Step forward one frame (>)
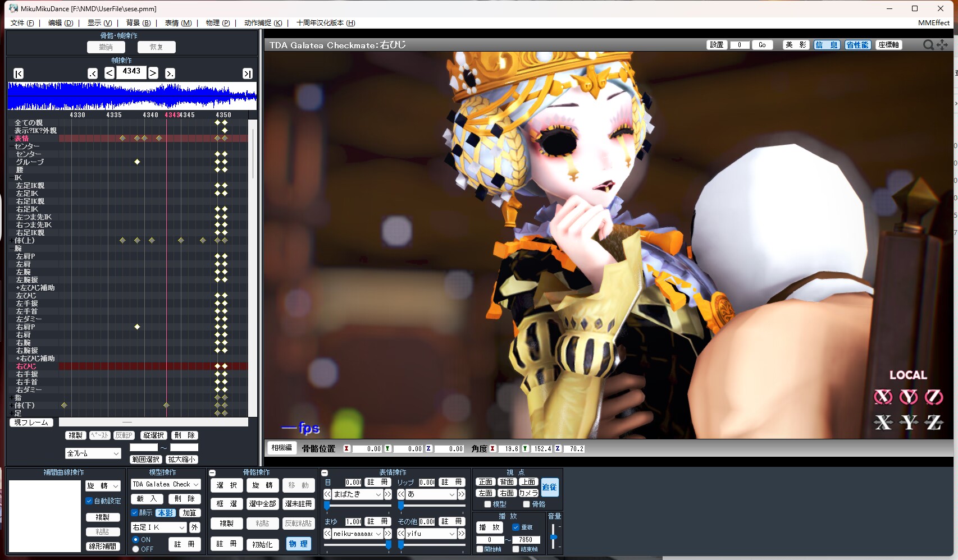 [153, 73]
